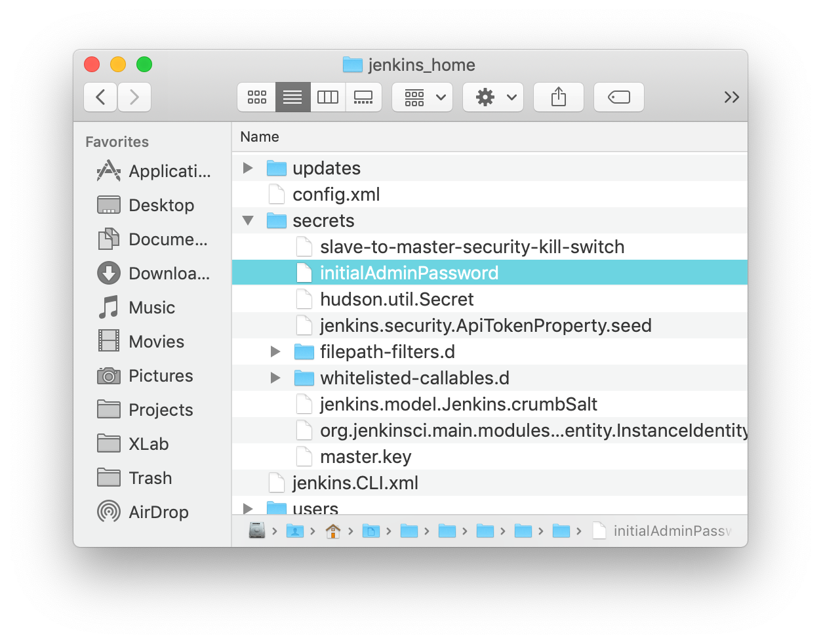Open Desktop in the sidebar
The width and height of the screenshot is (821, 644).
(x=146, y=205)
